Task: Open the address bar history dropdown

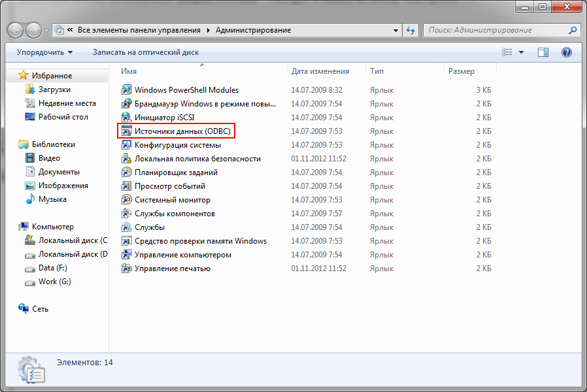Action: 395,30
